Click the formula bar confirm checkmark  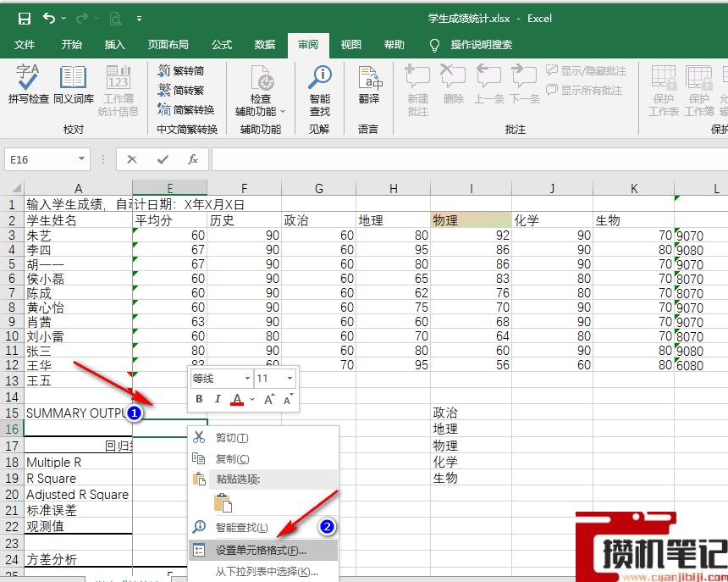[163, 160]
